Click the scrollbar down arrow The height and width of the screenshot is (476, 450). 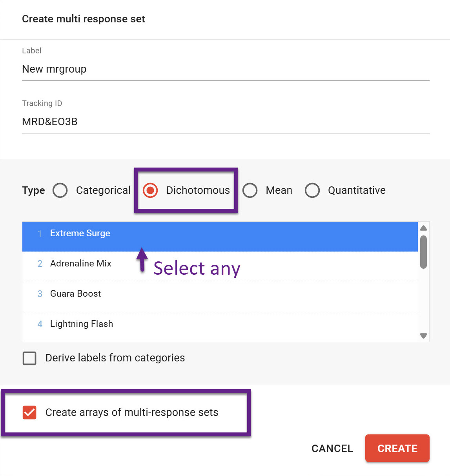pos(423,336)
